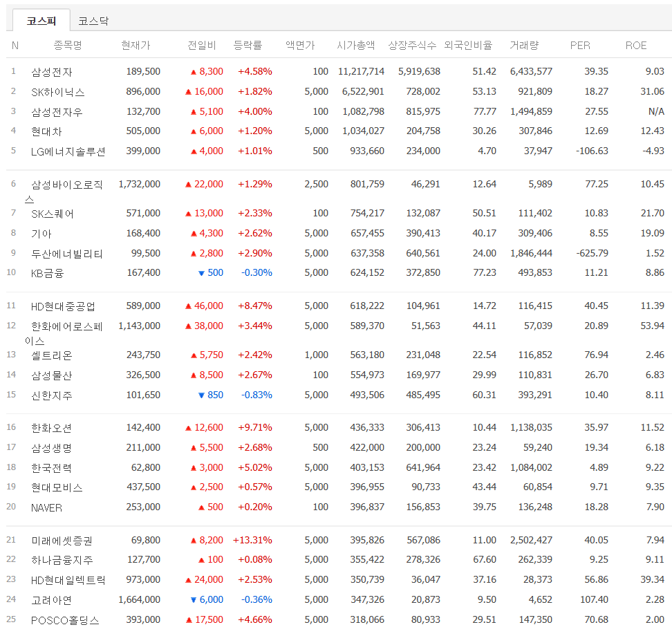The width and height of the screenshot is (672, 636).
Task: Select 고려아연 price 1,664,000
Action: (139, 600)
